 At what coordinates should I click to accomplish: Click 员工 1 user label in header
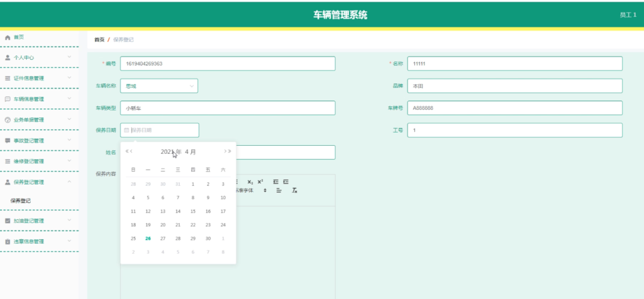point(628,15)
